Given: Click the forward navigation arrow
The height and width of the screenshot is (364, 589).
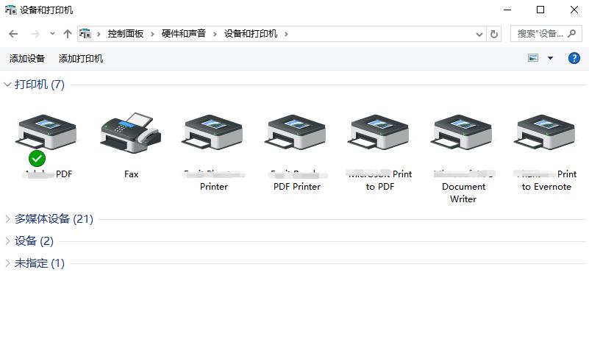Looking at the screenshot, I should coord(35,34).
